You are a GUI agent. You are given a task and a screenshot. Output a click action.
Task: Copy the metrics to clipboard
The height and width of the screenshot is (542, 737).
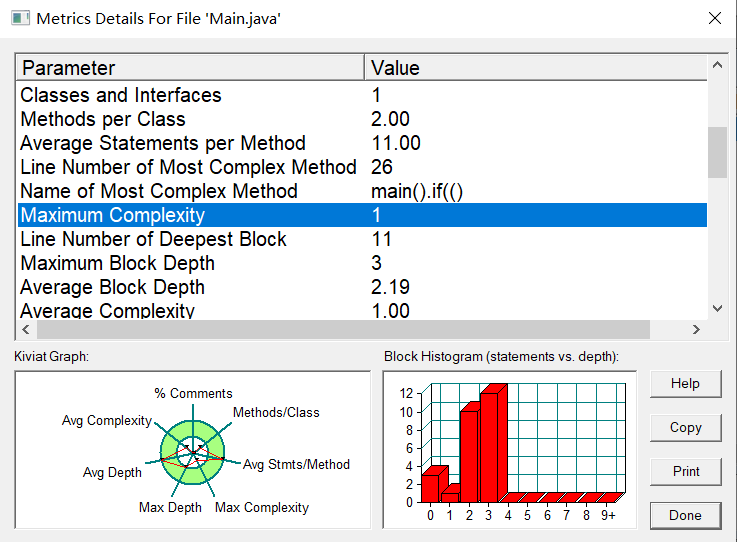(685, 427)
